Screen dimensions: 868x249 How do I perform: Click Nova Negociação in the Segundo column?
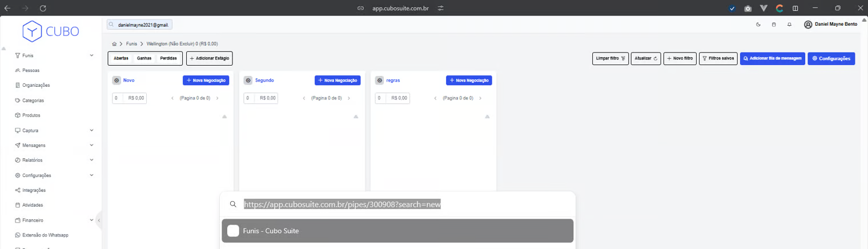point(337,81)
